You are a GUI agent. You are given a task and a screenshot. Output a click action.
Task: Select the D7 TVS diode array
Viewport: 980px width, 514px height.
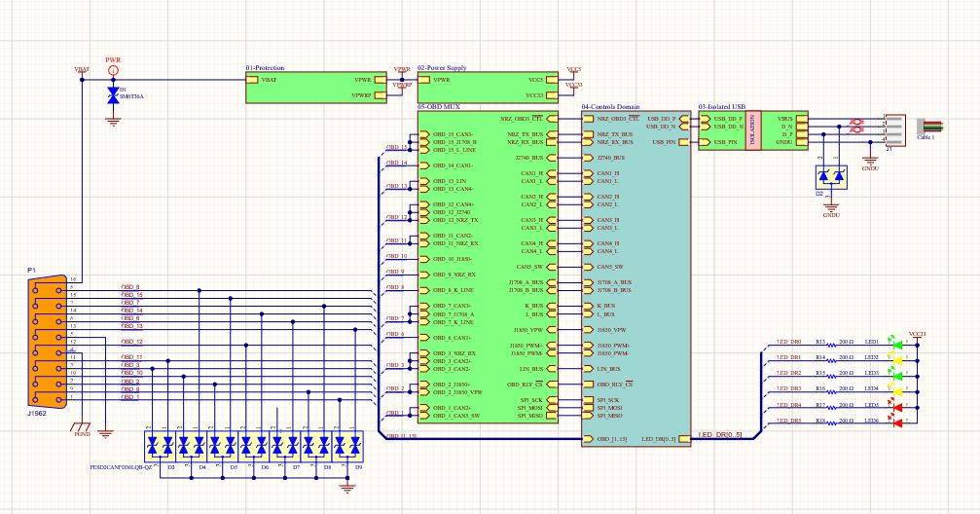(x=285, y=447)
